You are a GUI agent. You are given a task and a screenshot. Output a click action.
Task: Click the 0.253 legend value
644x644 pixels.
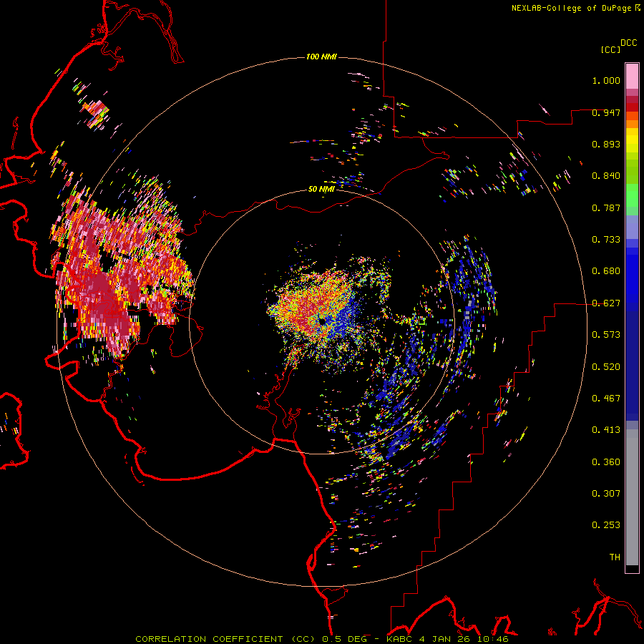pos(606,525)
